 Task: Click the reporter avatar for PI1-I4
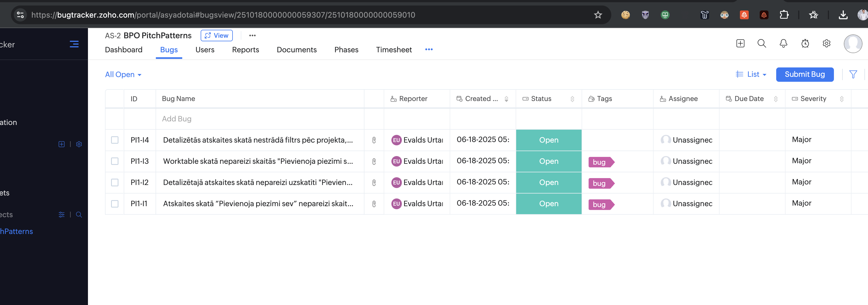pos(396,140)
